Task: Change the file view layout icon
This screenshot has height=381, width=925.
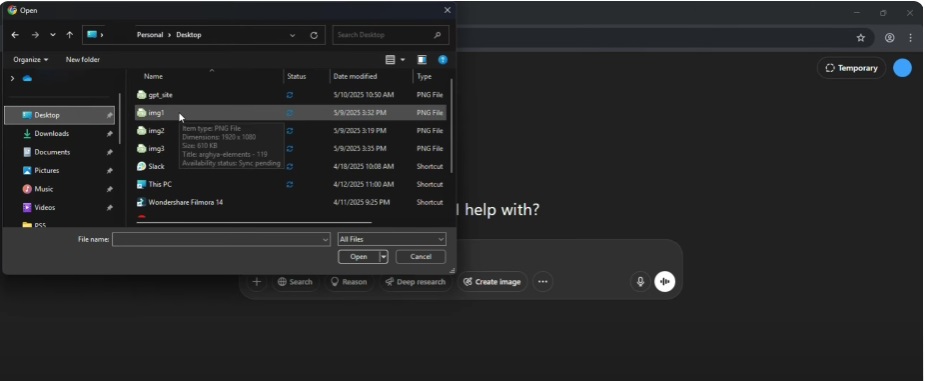Action: pos(390,60)
